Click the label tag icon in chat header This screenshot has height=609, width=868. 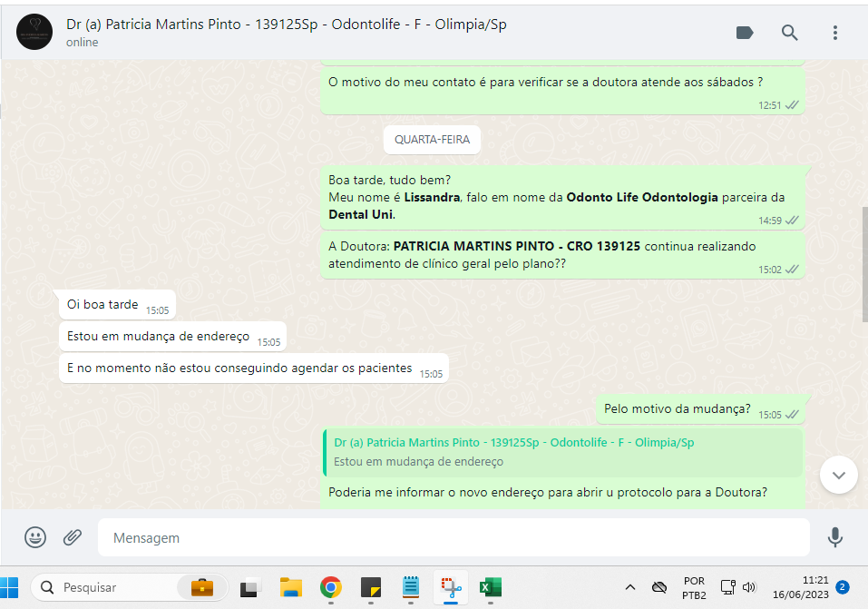(745, 33)
